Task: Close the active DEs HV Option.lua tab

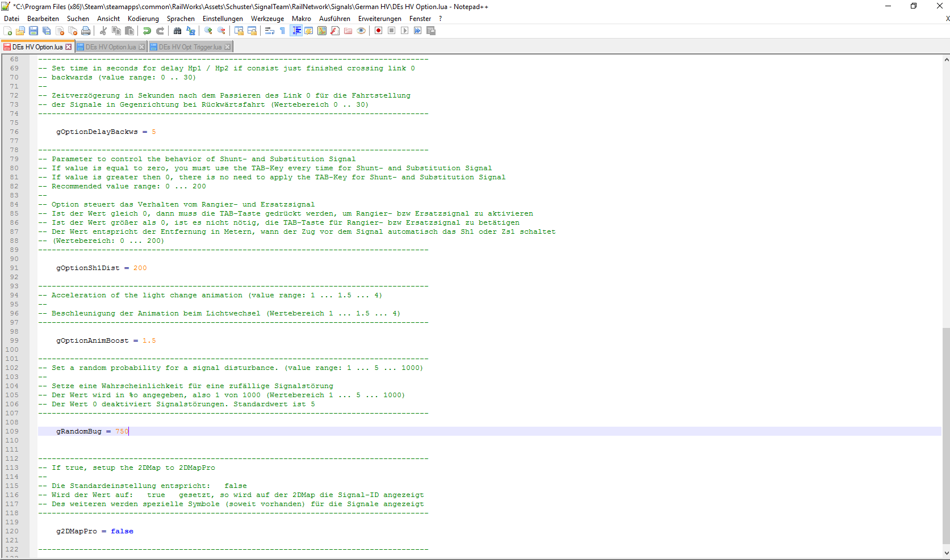Action: [69, 47]
